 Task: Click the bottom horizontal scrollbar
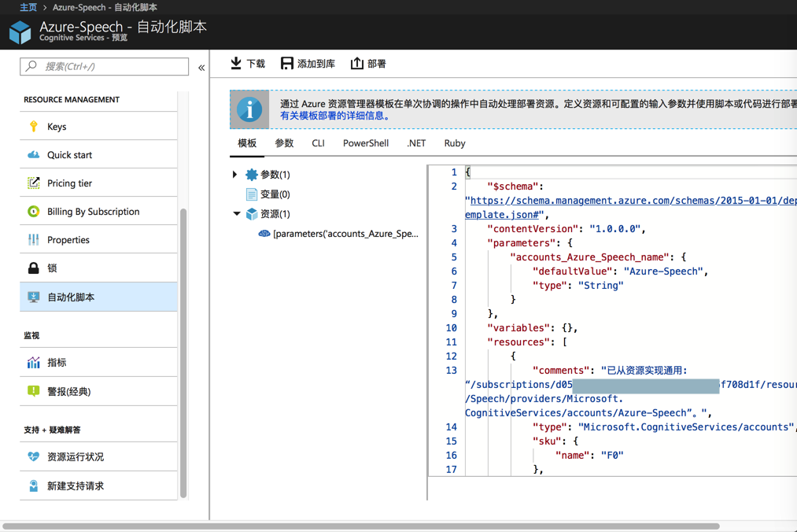pyautogui.click(x=361, y=526)
